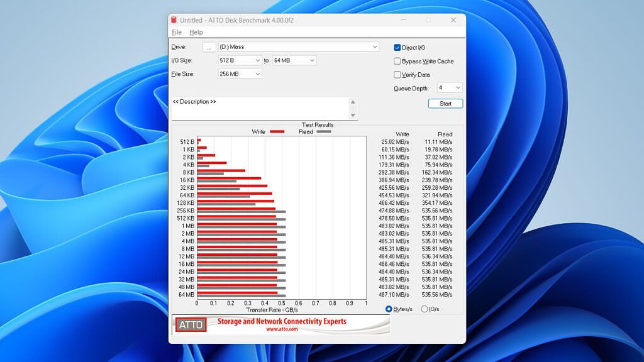Click the description scroll up arrow

353,102
